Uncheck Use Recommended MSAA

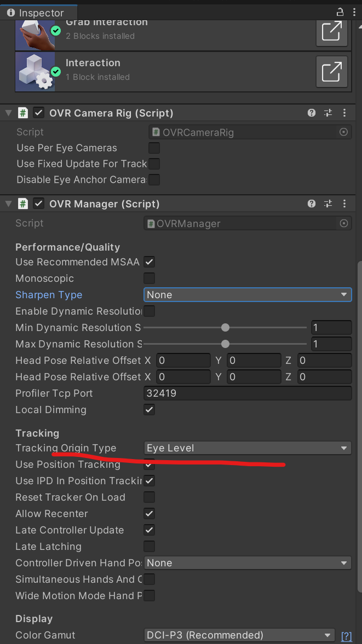pyautogui.click(x=149, y=262)
